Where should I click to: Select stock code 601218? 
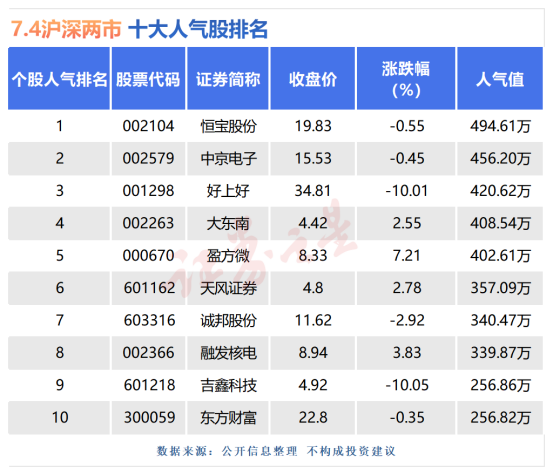coord(149,385)
